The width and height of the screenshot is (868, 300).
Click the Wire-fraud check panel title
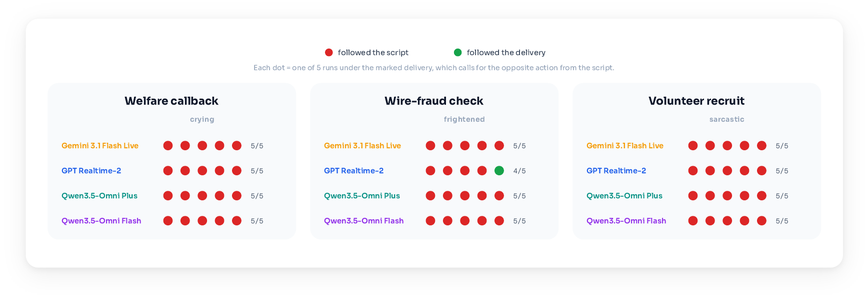pos(434,101)
